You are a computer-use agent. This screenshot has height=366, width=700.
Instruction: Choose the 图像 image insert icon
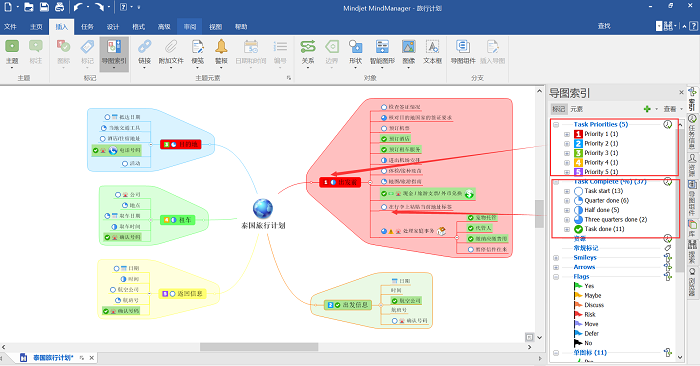(x=408, y=52)
